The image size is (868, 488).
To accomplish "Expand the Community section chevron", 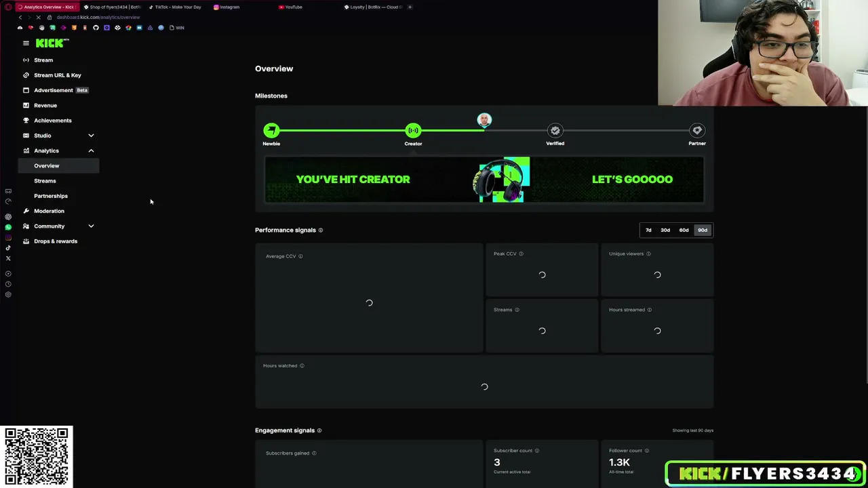I will (x=91, y=226).
